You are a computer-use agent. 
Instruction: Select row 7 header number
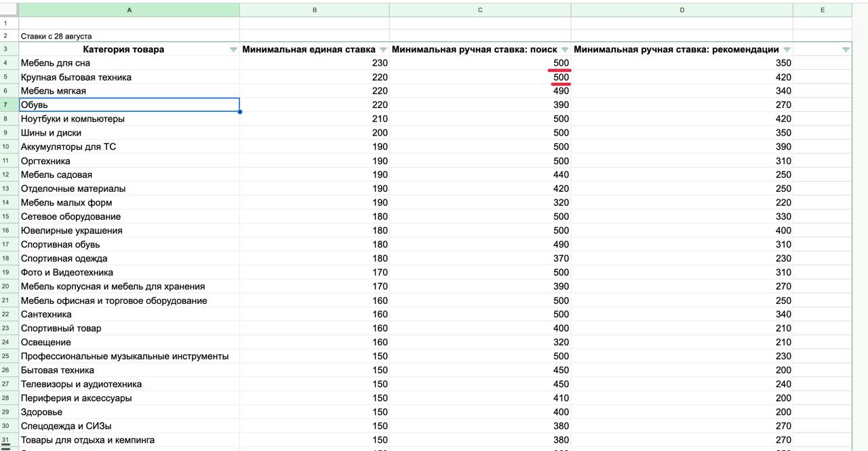click(6, 104)
